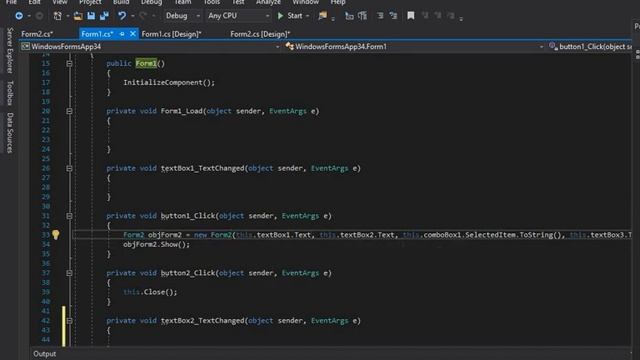Screen dimensions: 640x360
Task: Click the New Project toolbar icon
Action: (58, 16)
